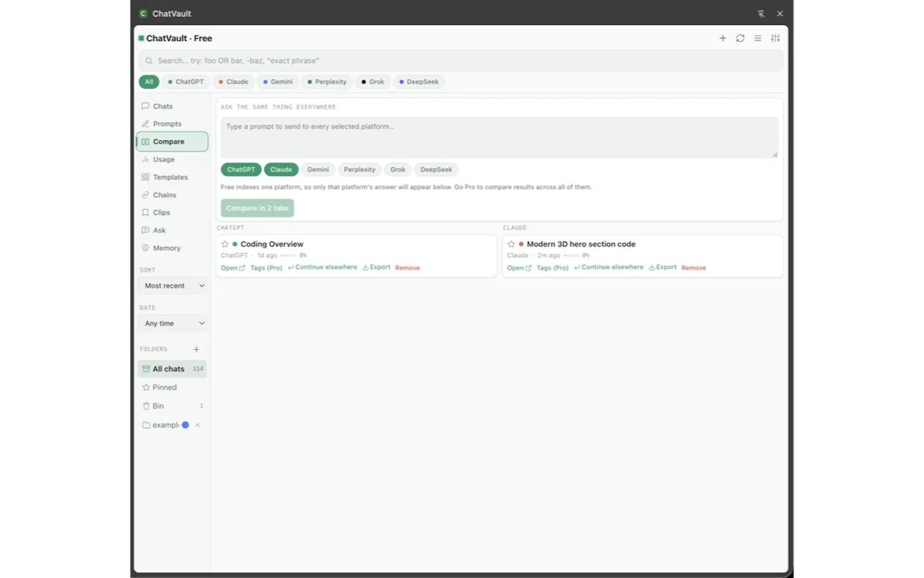Open the Chats section in sidebar
Viewport: 924px width, 578px height.
(x=172, y=106)
